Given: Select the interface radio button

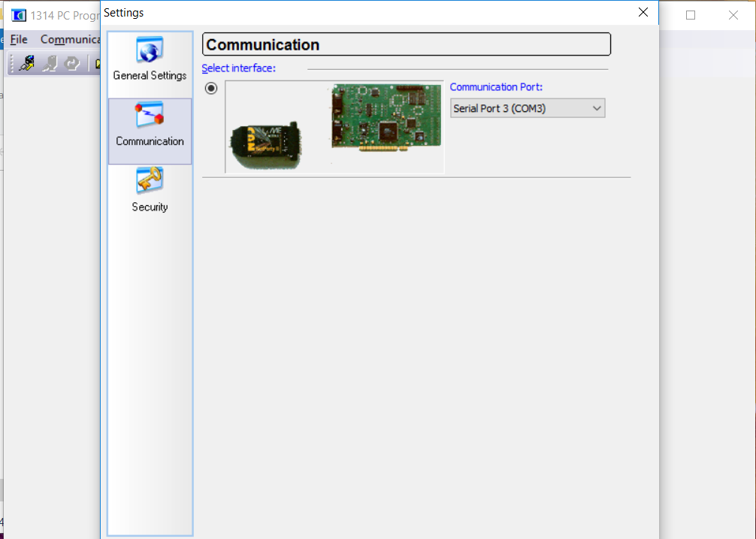Looking at the screenshot, I should pos(211,88).
